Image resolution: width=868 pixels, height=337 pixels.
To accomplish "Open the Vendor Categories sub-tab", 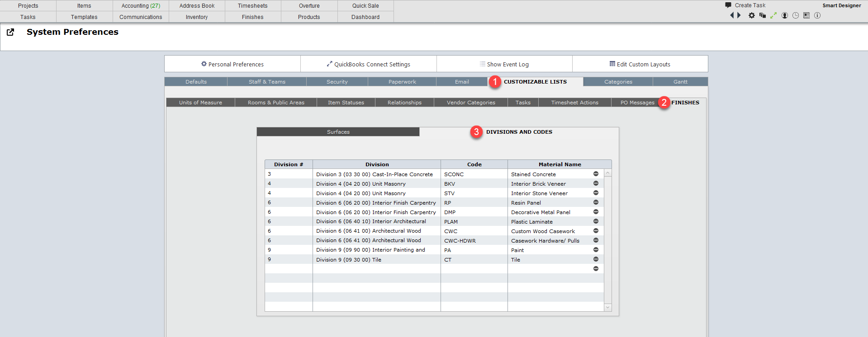I will click(471, 103).
